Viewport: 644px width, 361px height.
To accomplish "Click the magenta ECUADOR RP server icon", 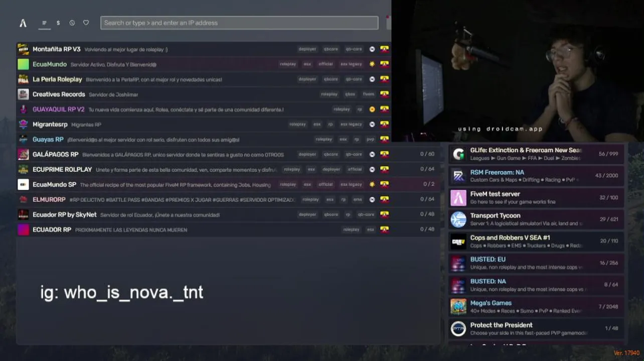I will pyautogui.click(x=23, y=230).
